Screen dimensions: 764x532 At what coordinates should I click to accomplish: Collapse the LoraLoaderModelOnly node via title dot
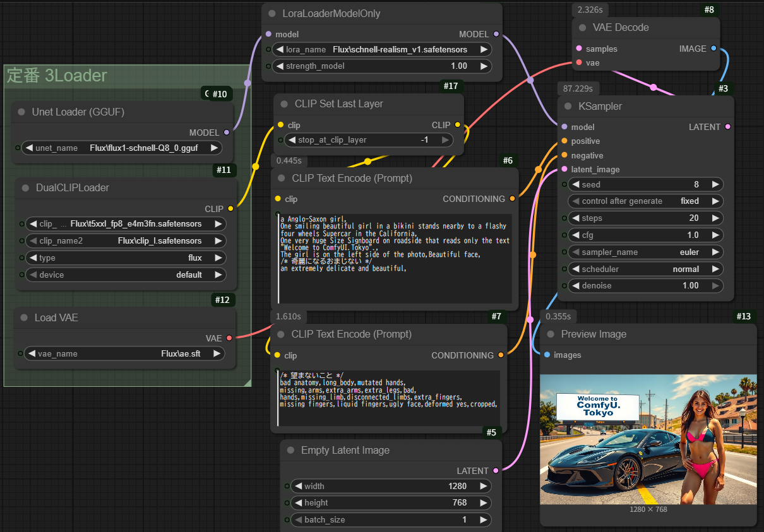tap(272, 14)
